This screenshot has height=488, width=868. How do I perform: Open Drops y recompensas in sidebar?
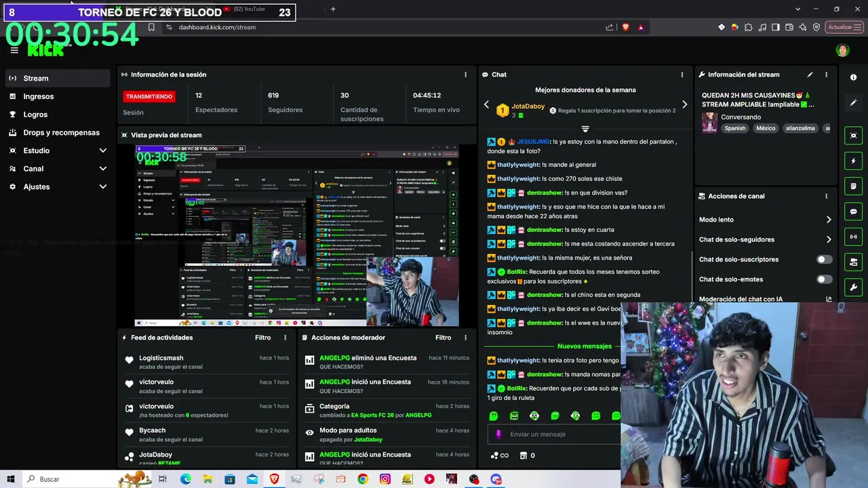pyautogui.click(x=57, y=133)
